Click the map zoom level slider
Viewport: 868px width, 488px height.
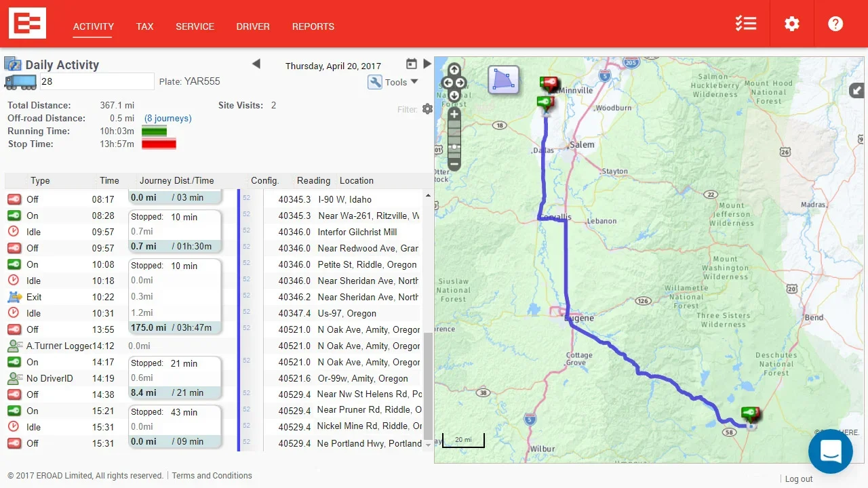click(454, 140)
